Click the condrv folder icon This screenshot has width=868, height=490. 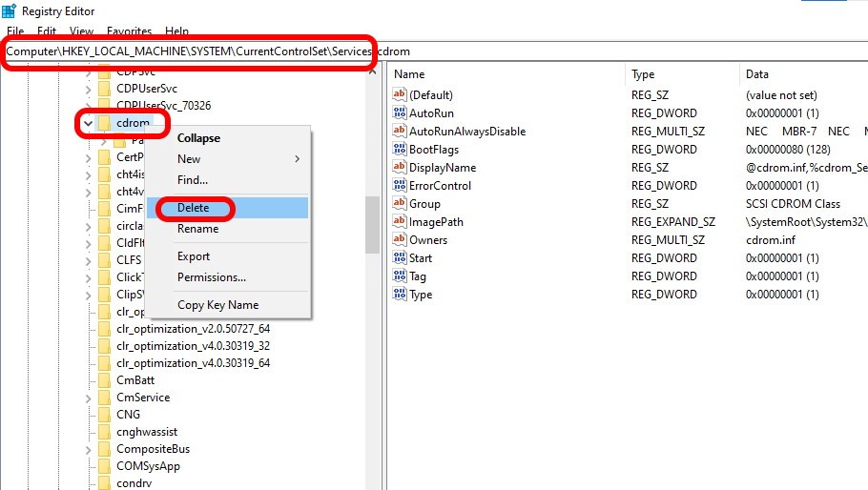(104, 482)
